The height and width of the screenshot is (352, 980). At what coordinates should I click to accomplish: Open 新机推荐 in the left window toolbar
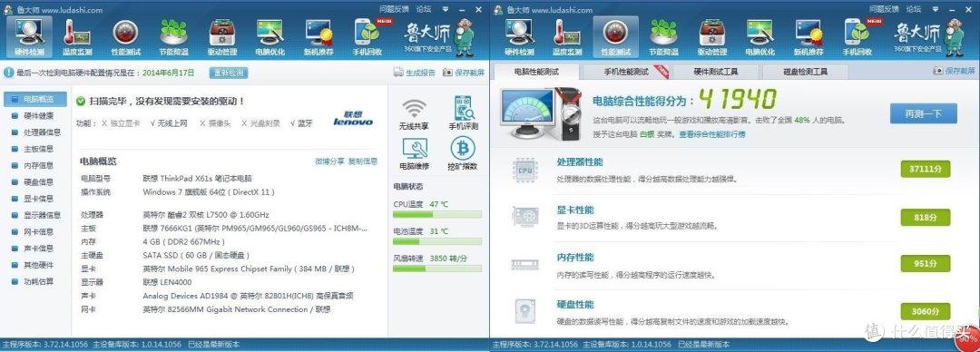(318, 37)
